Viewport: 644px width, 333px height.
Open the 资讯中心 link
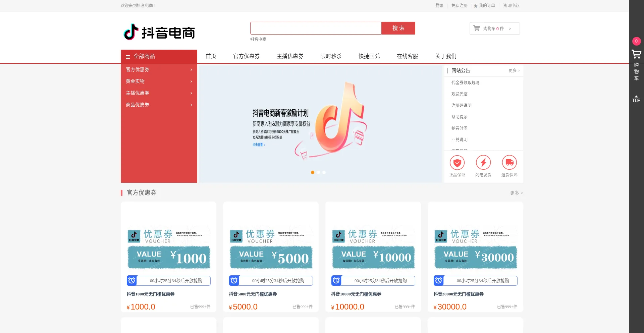[x=511, y=6]
